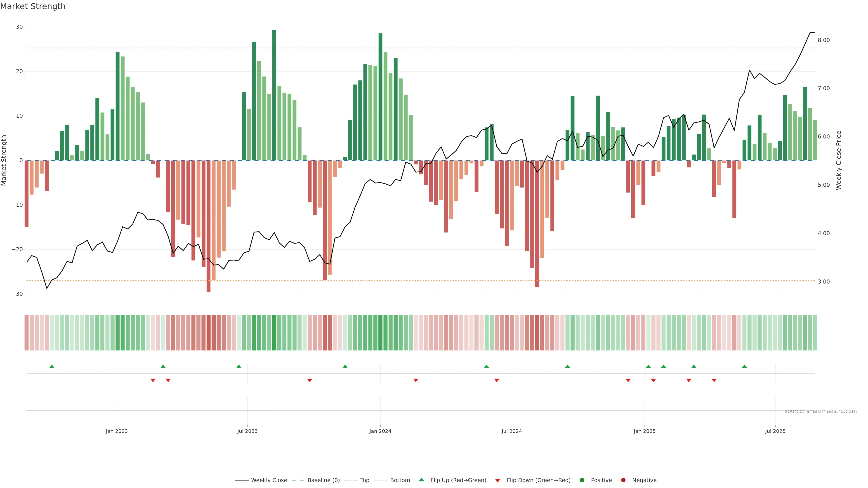Click the Jan 2024 x-axis label

[380, 431]
